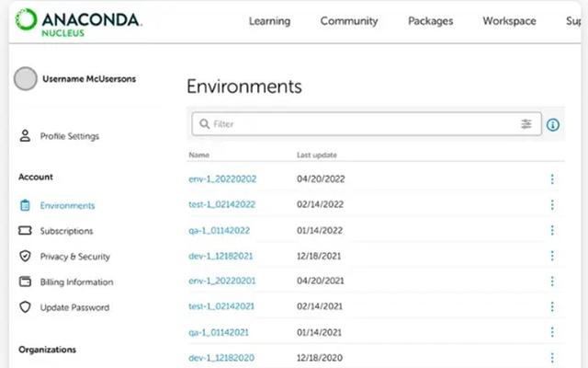Viewport: 588px width, 368px height.
Task: Open more options for env-1_20220202
Action: [x=552, y=179]
